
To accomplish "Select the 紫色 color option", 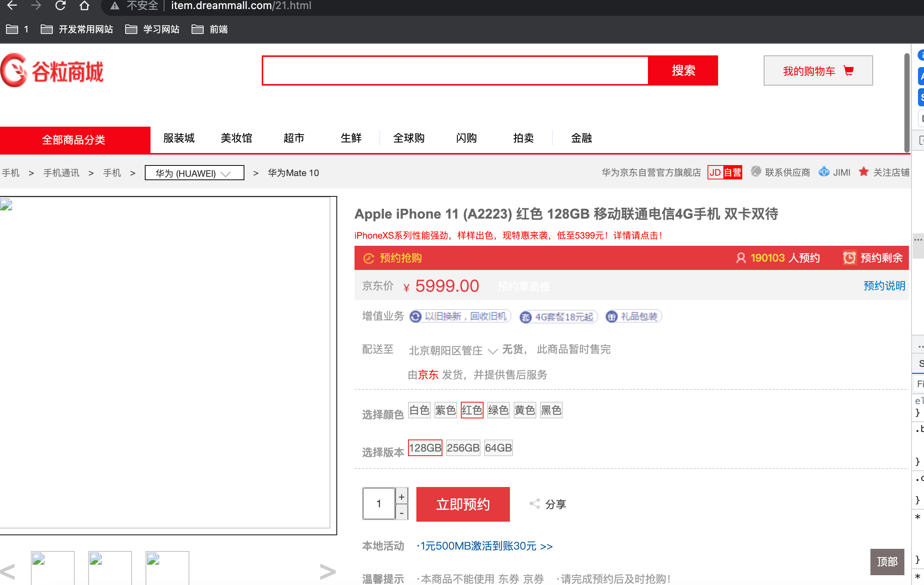I will pyautogui.click(x=445, y=410).
